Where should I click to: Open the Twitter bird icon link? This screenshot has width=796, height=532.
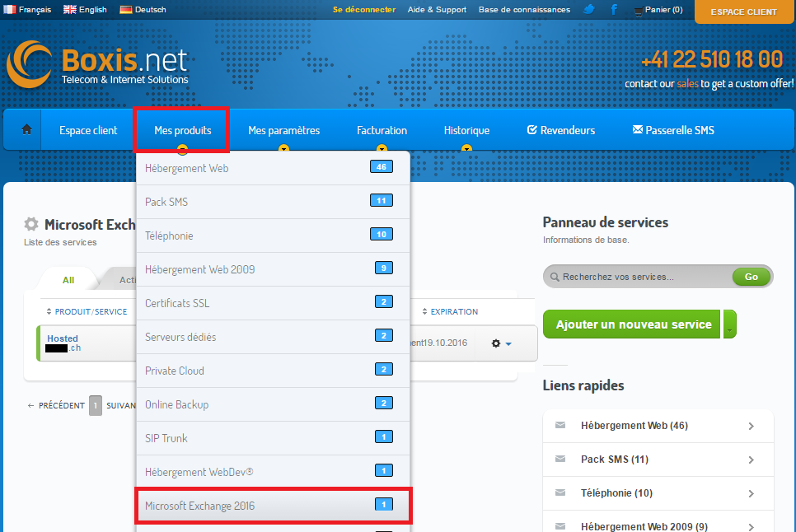pyautogui.click(x=589, y=9)
